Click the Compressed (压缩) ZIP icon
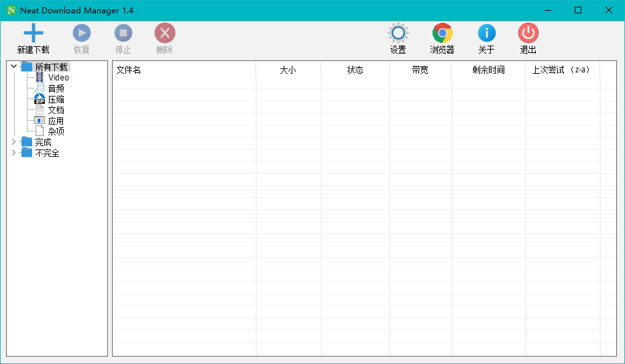625x364 pixels. (x=40, y=99)
